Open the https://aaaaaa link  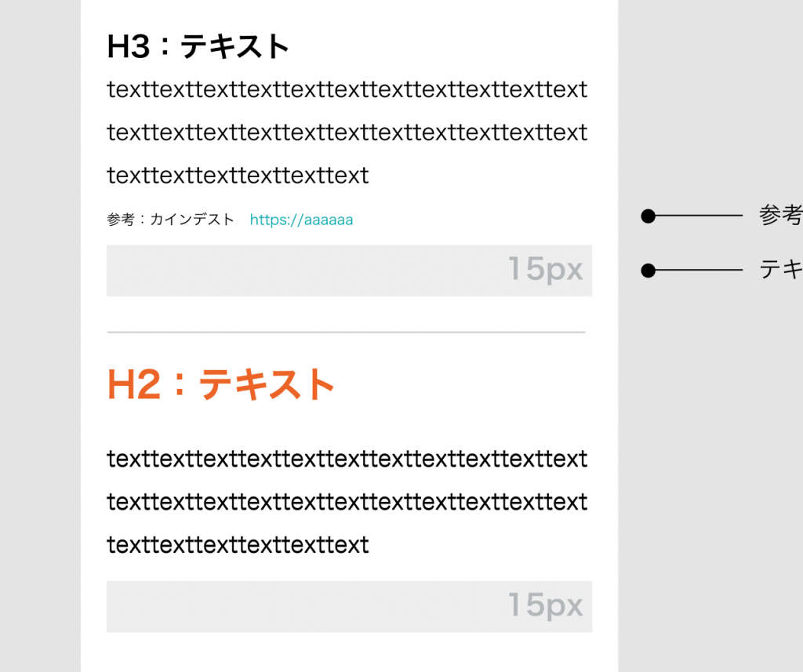(x=301, y=220)
